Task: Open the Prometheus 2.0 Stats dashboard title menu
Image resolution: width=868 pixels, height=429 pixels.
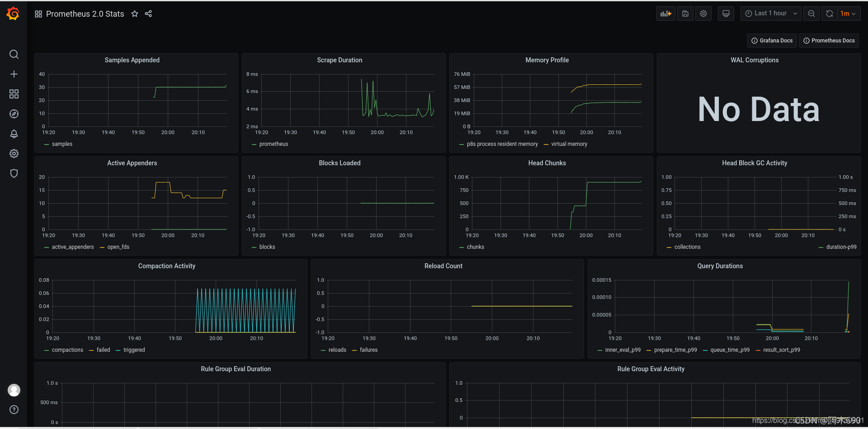Action: pyautogui.click(x=85, y=14)
